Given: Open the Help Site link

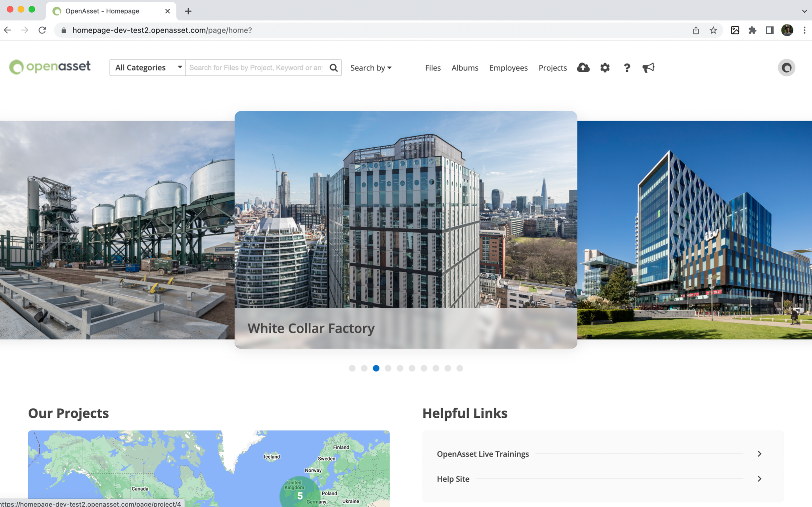Looking at the screenshot, I should pyautogui.click(x=453, y=478).
